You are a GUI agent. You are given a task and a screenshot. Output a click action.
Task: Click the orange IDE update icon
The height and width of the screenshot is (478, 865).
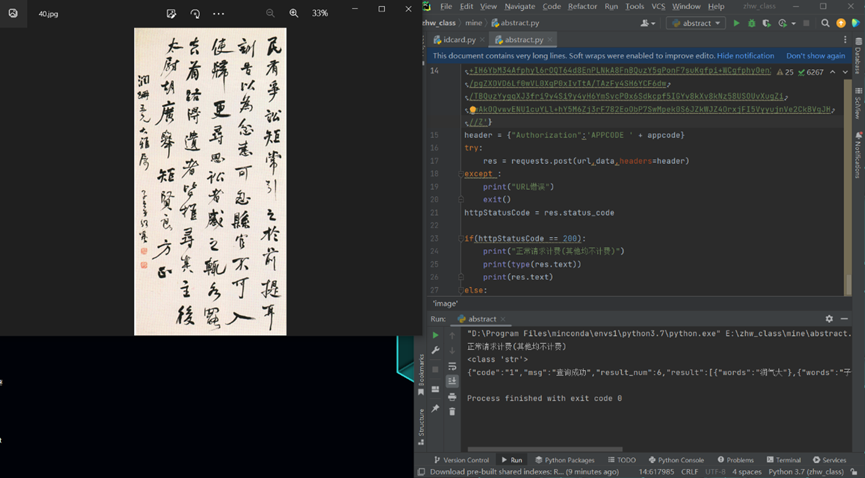[841, 23]
